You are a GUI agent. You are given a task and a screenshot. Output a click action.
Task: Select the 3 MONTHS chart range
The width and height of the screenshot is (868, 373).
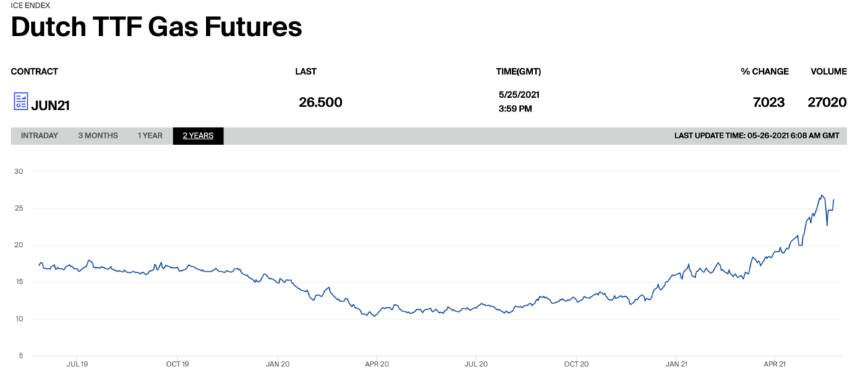click(98, 135)
